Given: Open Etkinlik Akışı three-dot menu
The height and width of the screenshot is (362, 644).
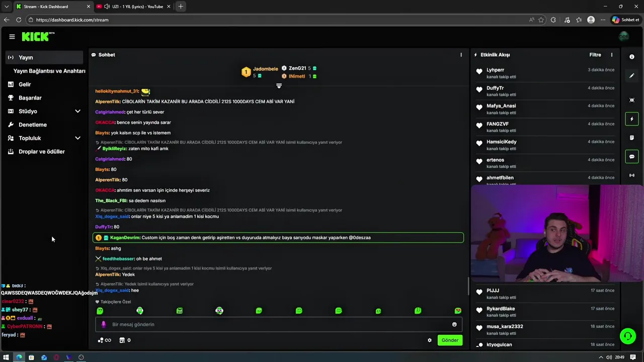Looking at the screenshot, I should pyautogui.click(x=612, y=55).
